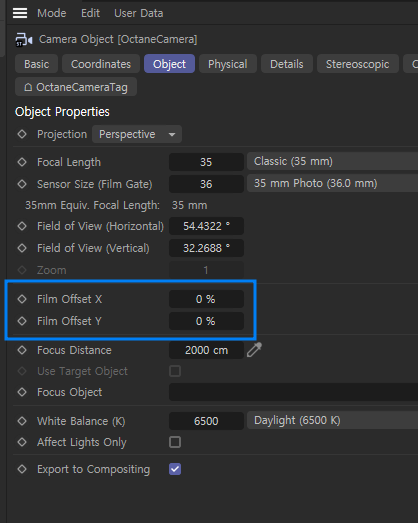Enable Affect Lights Only checkbox
Image resolution: width=418 pixels, height=523 pixels.
pos(175,442)
